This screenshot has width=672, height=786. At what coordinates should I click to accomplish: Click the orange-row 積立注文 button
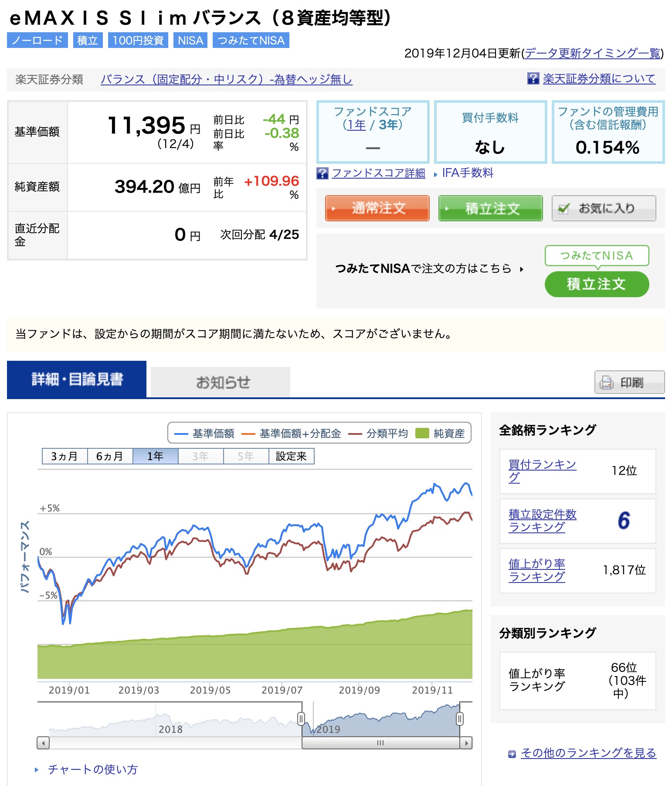coord(491,208)
